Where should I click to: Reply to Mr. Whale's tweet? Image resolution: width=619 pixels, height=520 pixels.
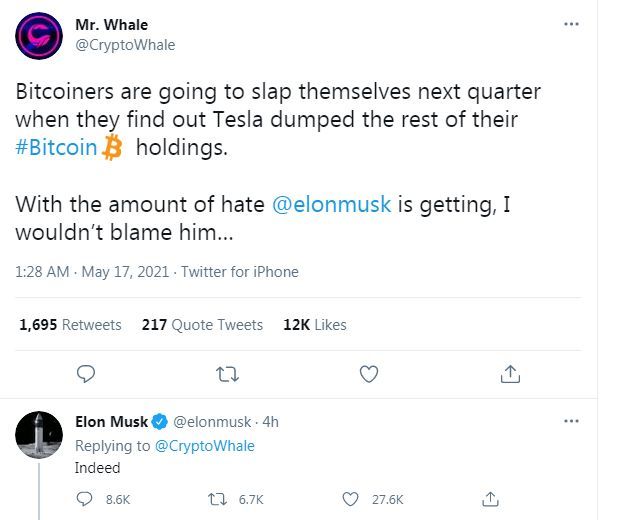pyautogui.click(x=86, y=374)
